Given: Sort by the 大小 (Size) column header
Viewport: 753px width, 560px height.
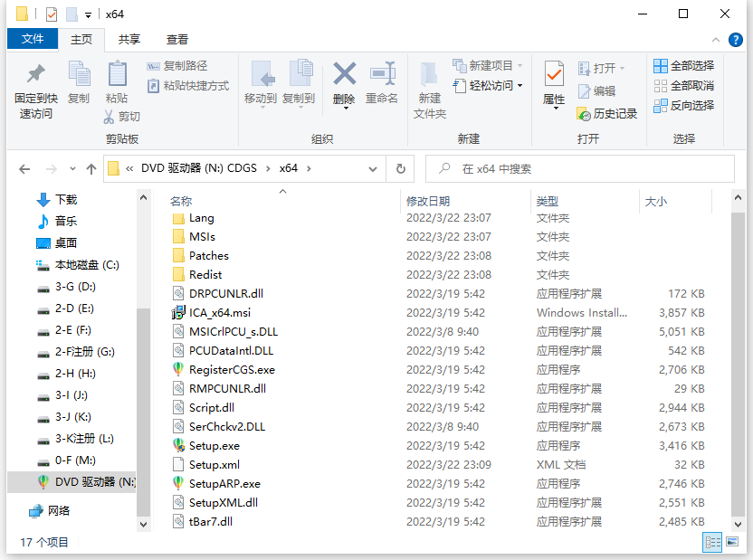Looking at the screenshot, I should 656,201.
